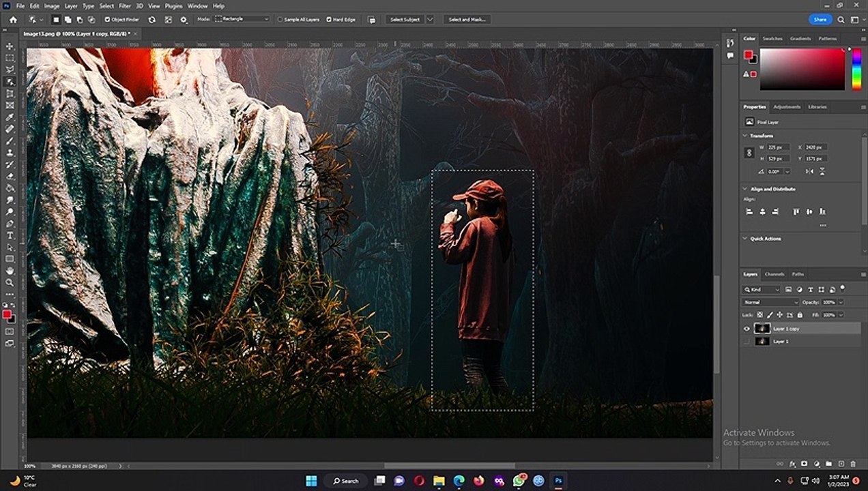Click the Select and Mask button
Viewport: 868px width, 491px height.
[x=467, y=20]
